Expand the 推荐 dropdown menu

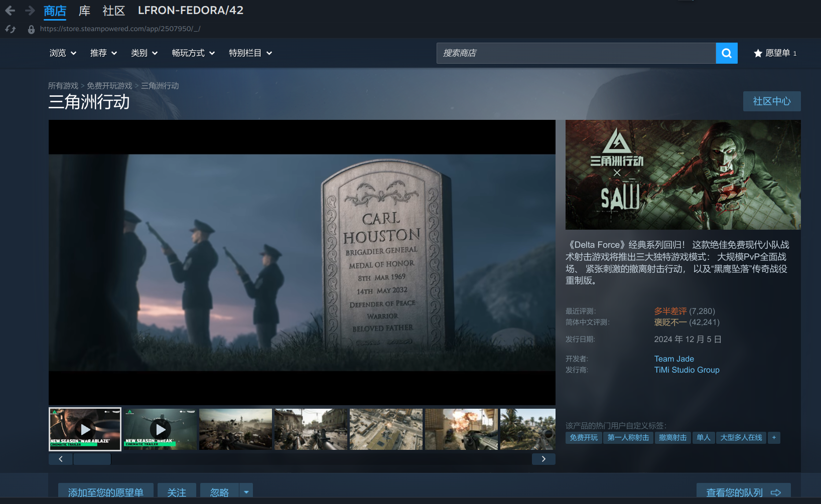tap(103, 53)
